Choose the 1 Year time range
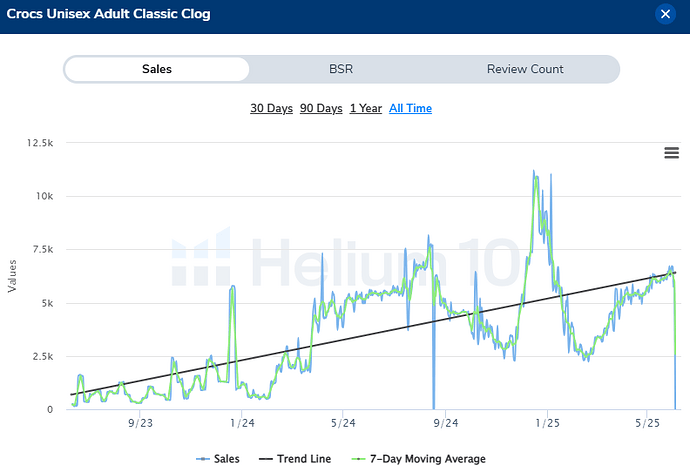690x472 pixels. (365, 108)
